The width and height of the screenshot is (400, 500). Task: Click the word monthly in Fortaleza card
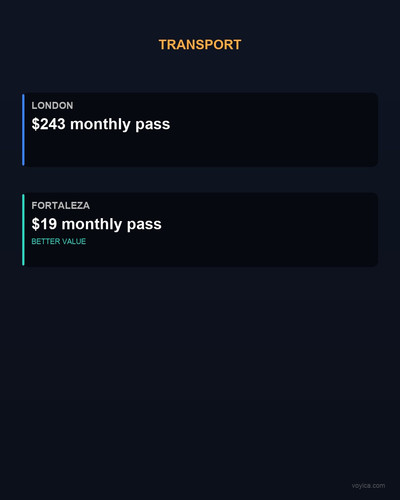(x=92, y=224)
